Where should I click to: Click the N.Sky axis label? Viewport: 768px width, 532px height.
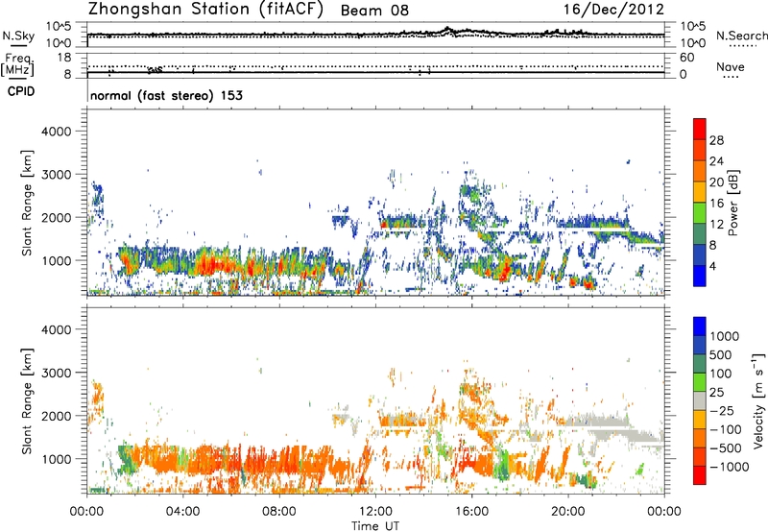(x=18, y=36)
